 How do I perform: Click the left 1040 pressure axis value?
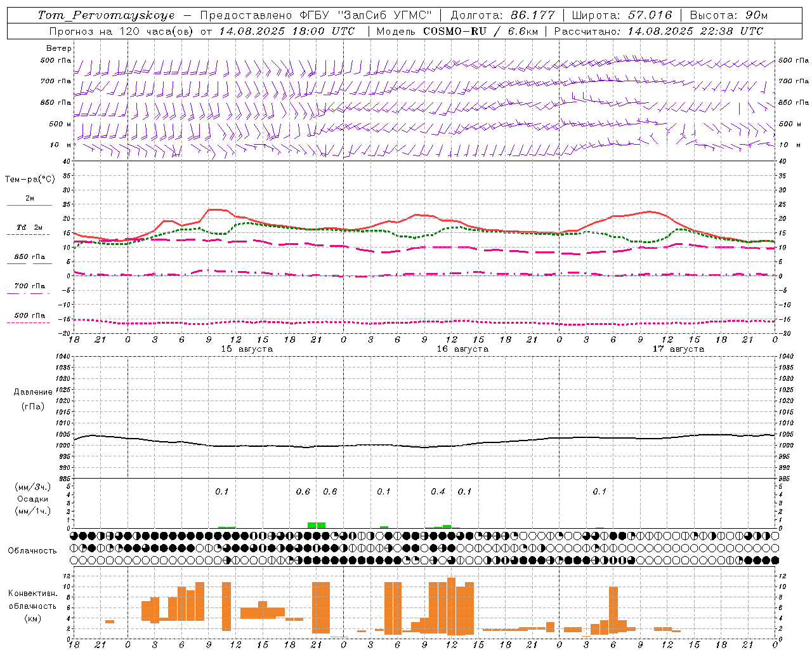click(x=62, y=357)
